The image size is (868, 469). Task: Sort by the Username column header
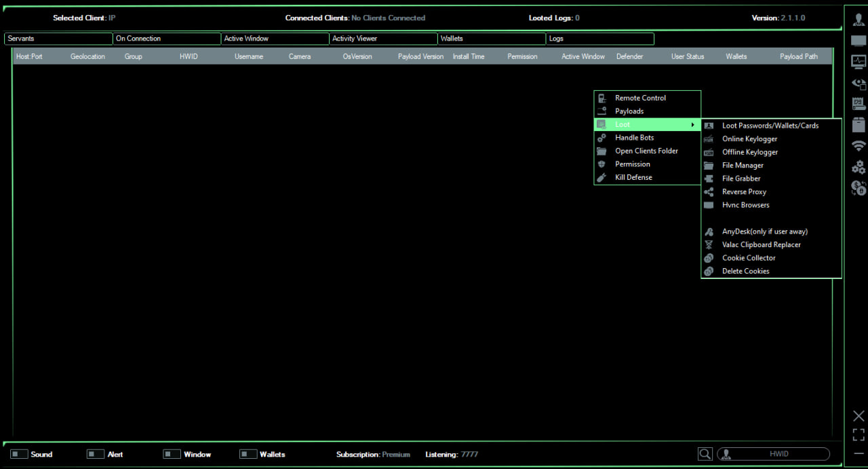(249, 56)
